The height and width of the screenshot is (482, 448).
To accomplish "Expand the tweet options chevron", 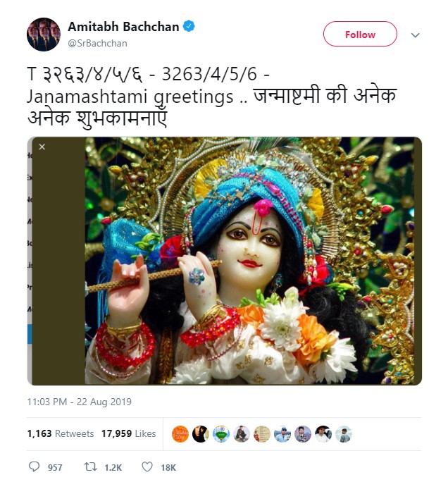I will [415, 35].
